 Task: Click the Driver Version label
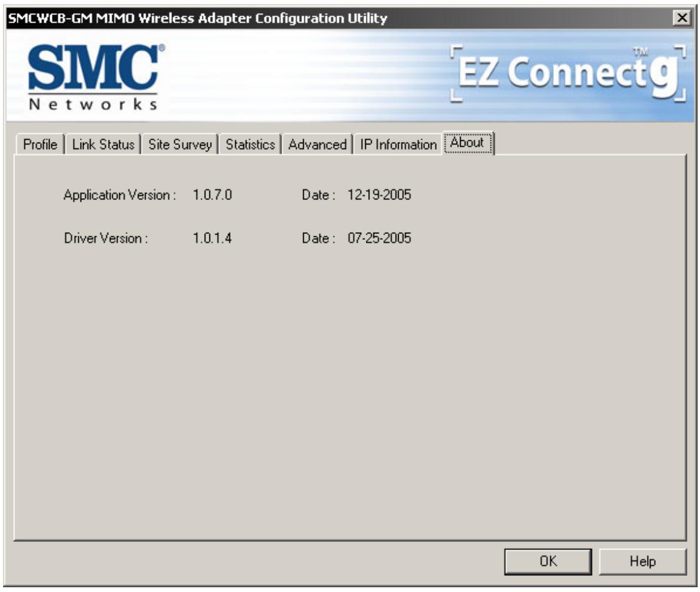tap(106, 238)
